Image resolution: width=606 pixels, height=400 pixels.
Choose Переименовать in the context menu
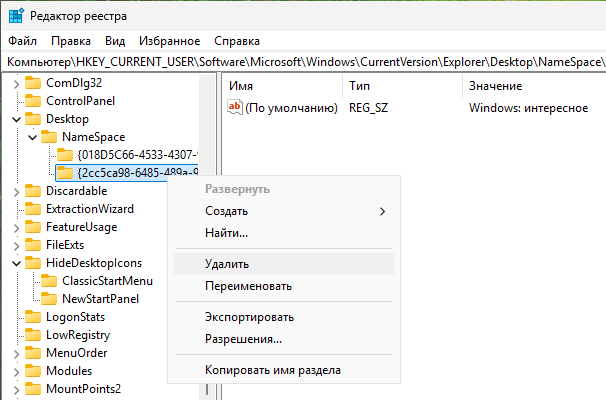pyautogui.click(x=248, y=286)
